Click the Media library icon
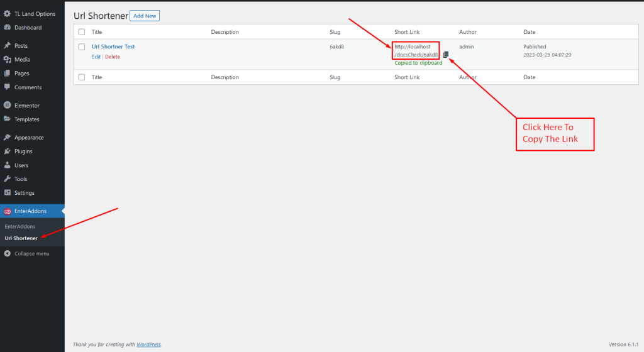This screenshot has height=352, width=644. coord(7,60)
